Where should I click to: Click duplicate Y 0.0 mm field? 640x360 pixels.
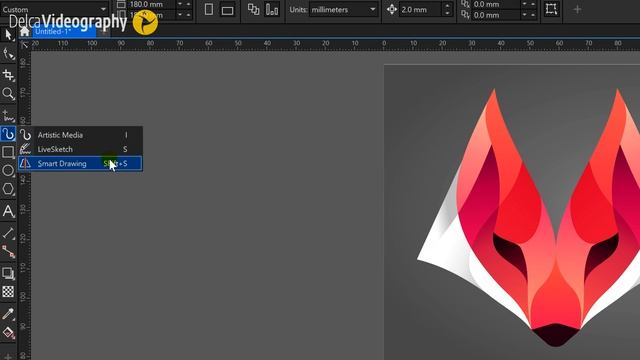pyautogui.click(x=496, y=15)
